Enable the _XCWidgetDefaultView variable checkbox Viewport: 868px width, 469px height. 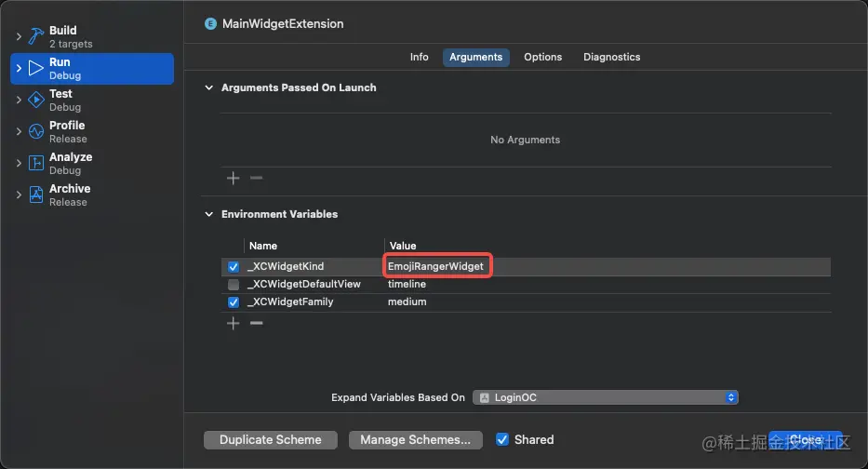[234, 285]
